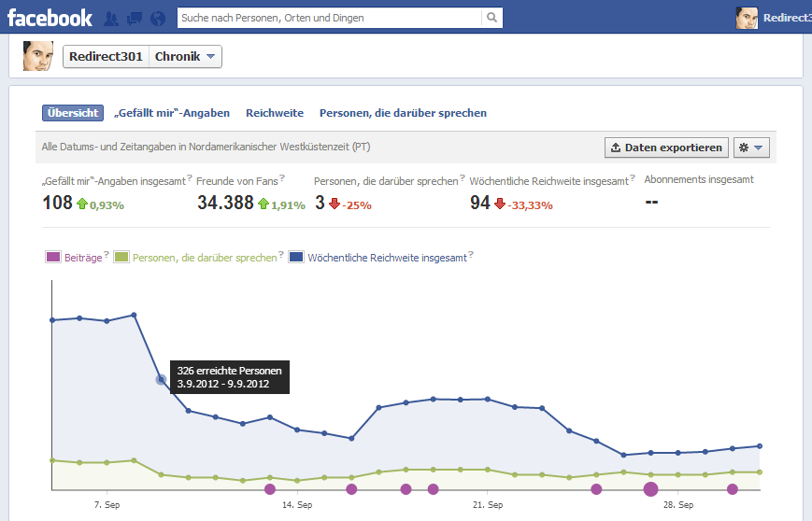
Task: Click the search magnifier button
Action: pyautogui.click(x=491, y=18)
